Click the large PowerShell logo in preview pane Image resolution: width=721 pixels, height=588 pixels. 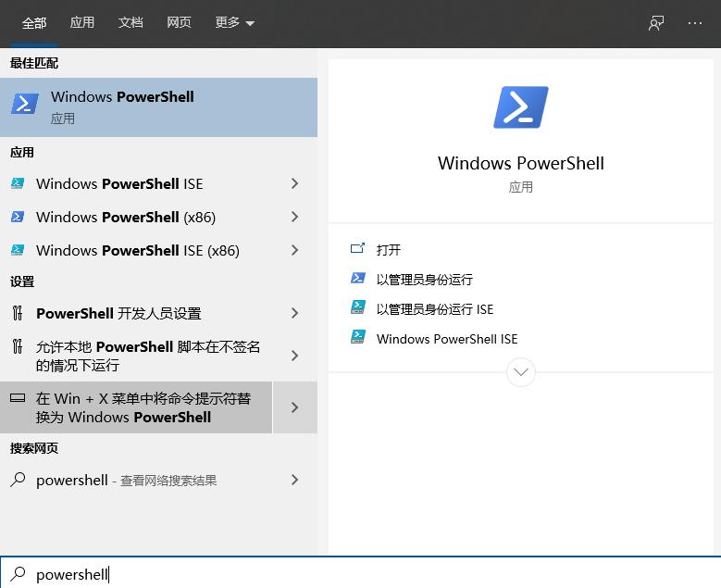(x=520, y=107)
